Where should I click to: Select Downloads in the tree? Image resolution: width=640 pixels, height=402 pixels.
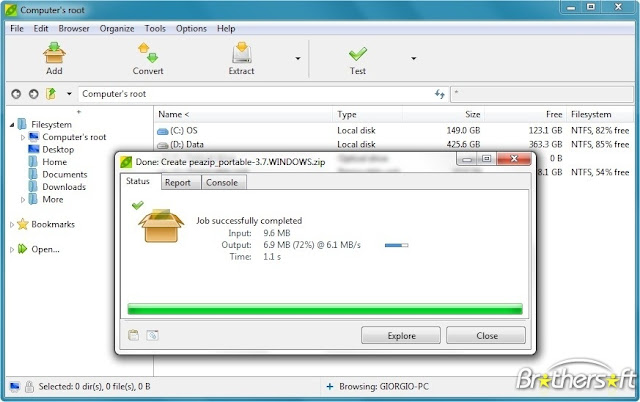coord(64,187)
